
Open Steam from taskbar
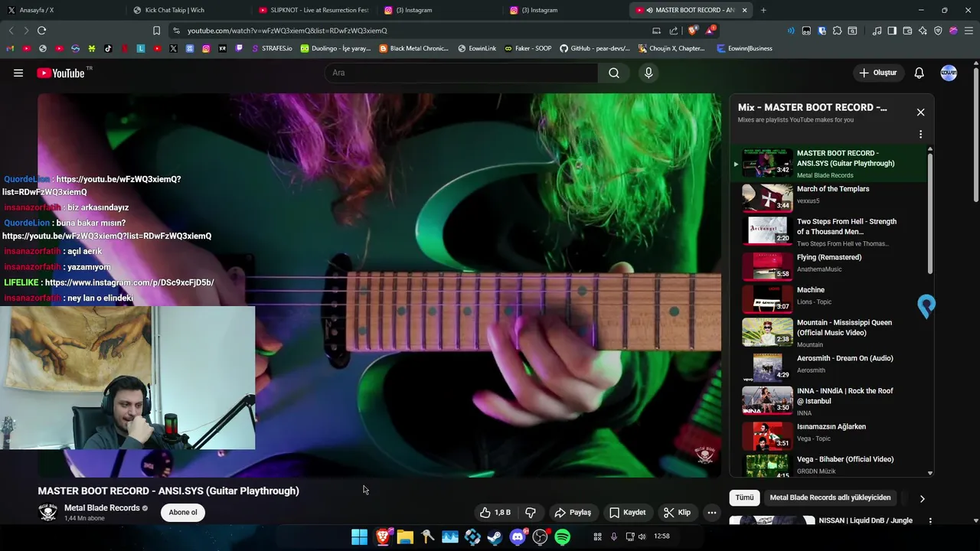tap(495, 536)
